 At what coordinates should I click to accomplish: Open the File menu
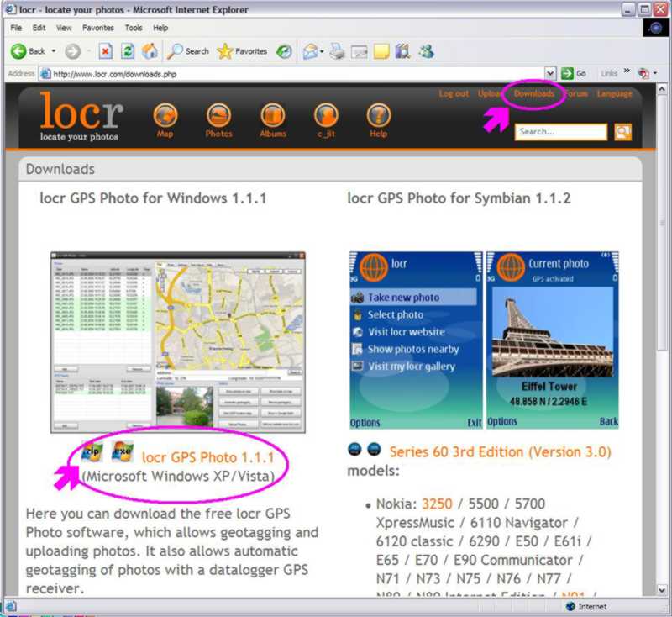point(16,28)
